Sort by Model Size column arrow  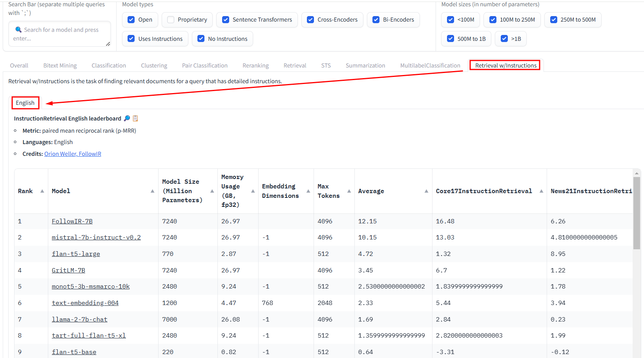(x=212, y=191)
